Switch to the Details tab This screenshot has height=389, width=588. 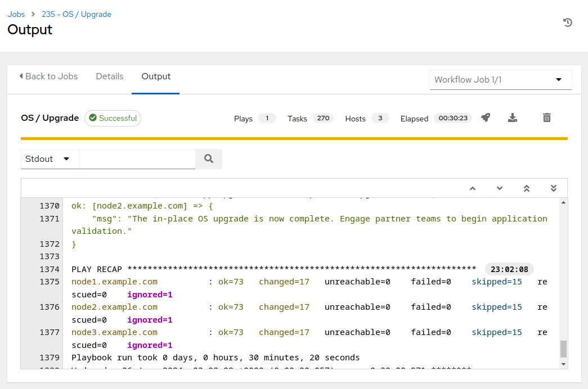[110, 76]
